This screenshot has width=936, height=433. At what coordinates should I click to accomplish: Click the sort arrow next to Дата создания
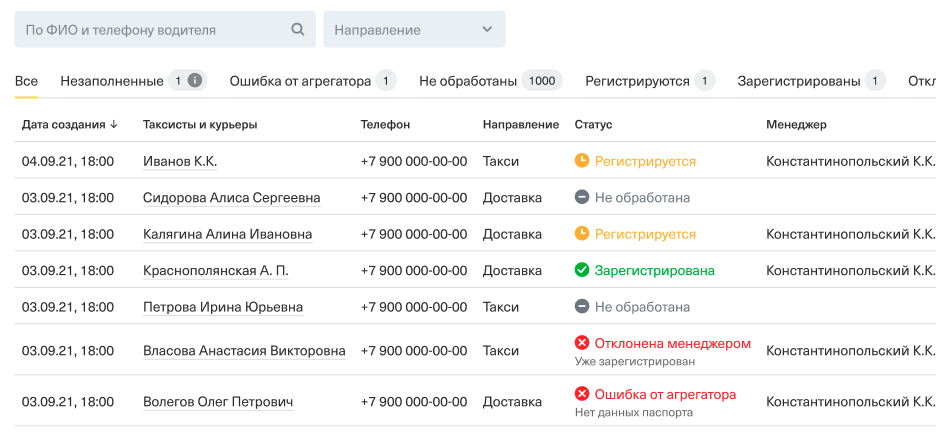114,125
